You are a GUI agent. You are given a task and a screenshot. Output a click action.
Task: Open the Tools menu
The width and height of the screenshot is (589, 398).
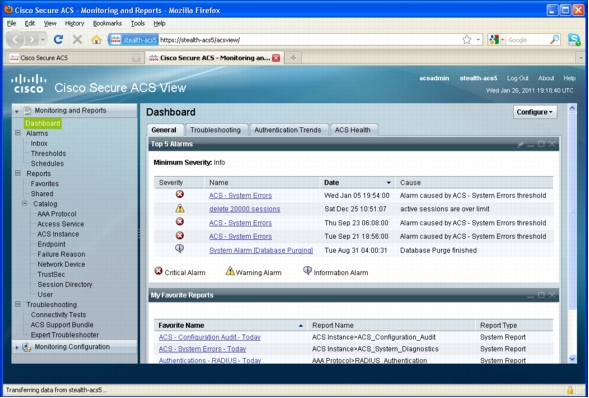[x=137, y=23]
